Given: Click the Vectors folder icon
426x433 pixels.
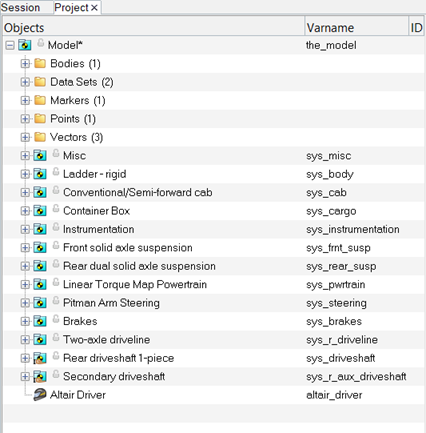Looking at the screenshot, I should 40,137.
